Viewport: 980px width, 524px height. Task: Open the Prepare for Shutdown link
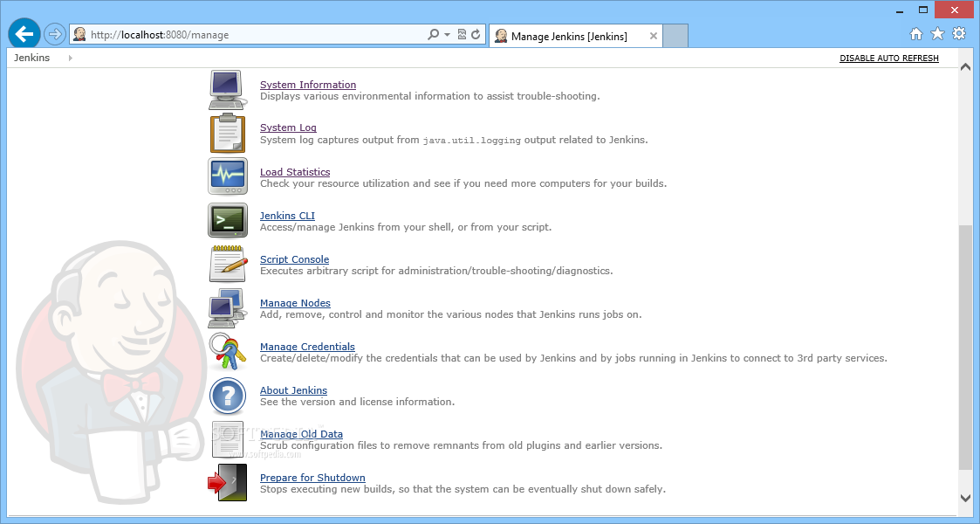[312, 478]
